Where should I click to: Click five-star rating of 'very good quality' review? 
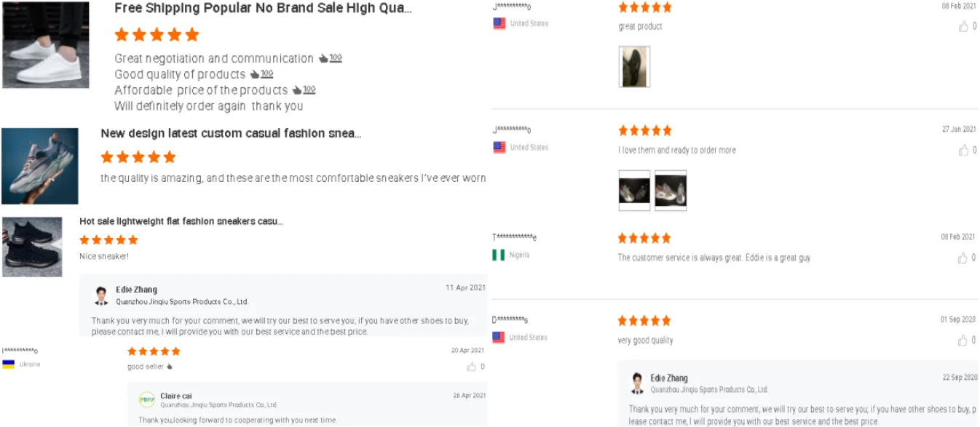click(x=644, y=321)
